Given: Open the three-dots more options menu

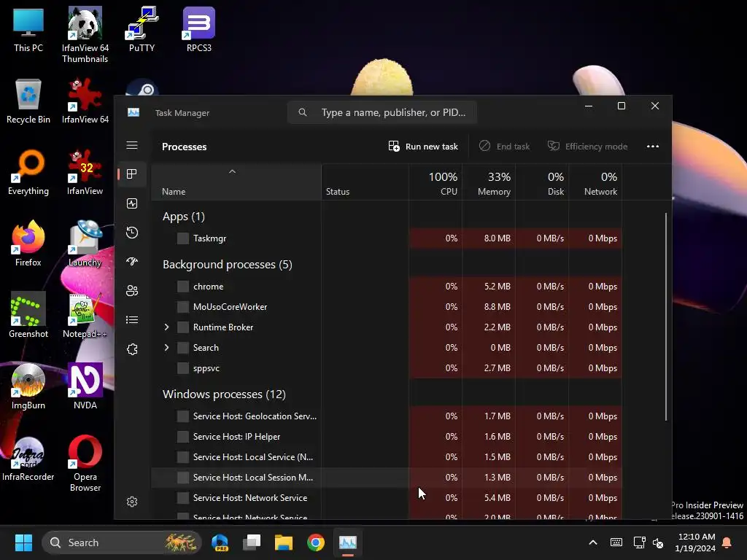Looking at the screenshot, I should 653,146.
